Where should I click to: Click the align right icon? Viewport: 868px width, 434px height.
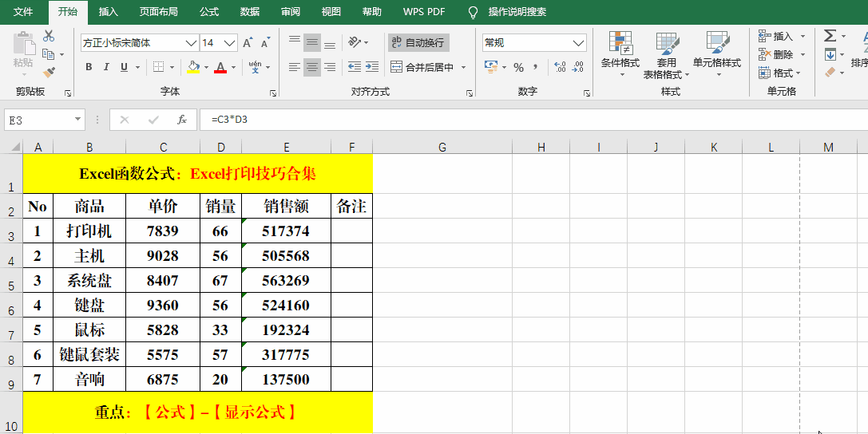330,68
